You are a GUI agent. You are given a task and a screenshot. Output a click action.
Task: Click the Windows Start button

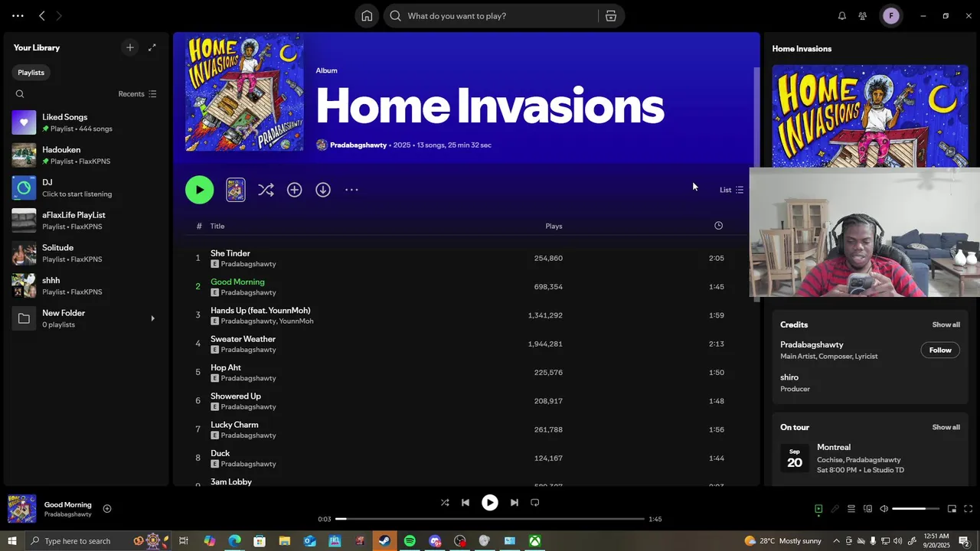click(12, 541)
